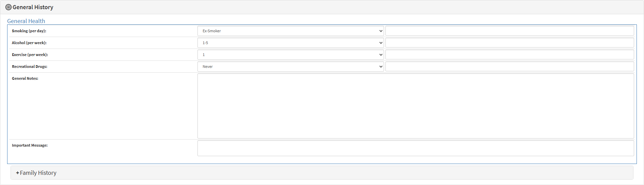Click the Exercise (per week) label
Viewport: 644px width, 185px height.
30,55
